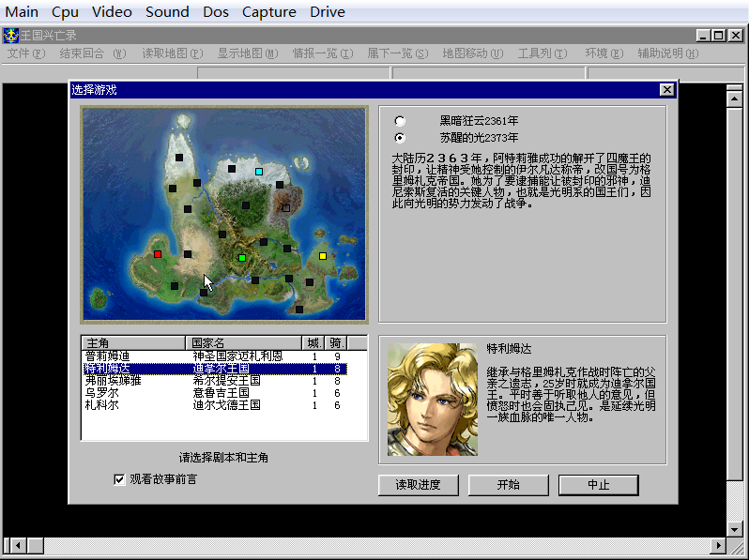Click the 开始 button to start
Viewport: 749px width, 560px height.
point(509,485)
